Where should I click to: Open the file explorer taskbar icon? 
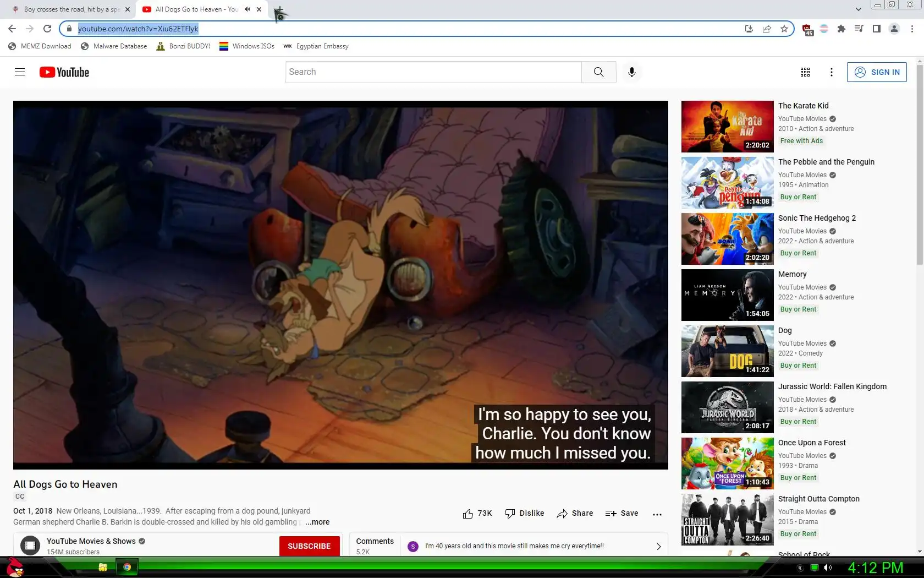click(x=103, y=567)
